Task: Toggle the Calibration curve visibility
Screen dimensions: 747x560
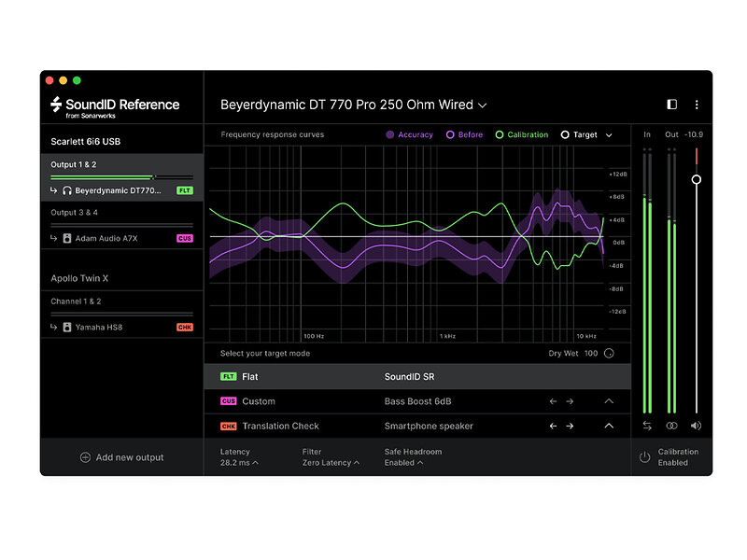Action: pyautogui.click(x=522, y=134)
